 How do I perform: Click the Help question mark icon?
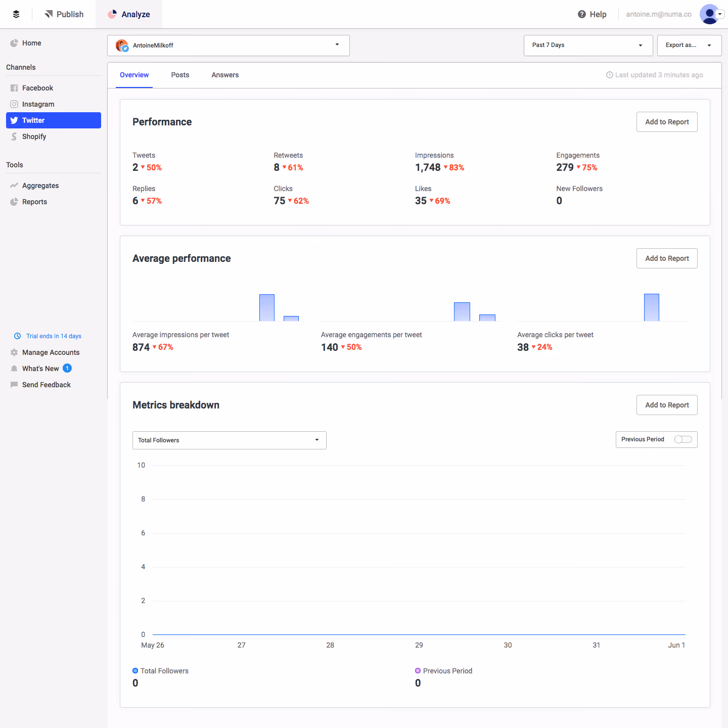582,14
